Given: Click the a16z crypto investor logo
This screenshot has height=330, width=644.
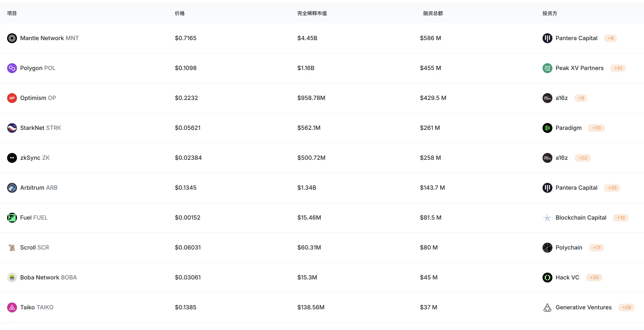Looking at the screenshot, I should pos(547,98).
